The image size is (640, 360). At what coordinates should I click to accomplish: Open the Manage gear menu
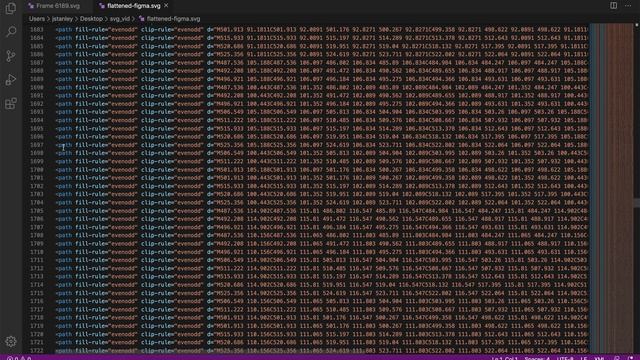tap(11, 341)
